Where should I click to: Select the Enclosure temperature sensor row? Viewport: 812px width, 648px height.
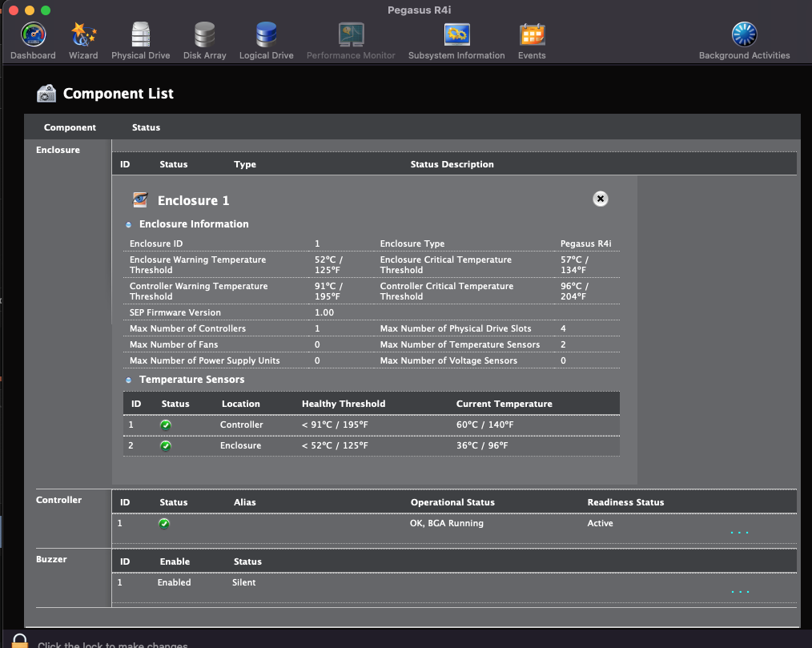click(372, 446)
